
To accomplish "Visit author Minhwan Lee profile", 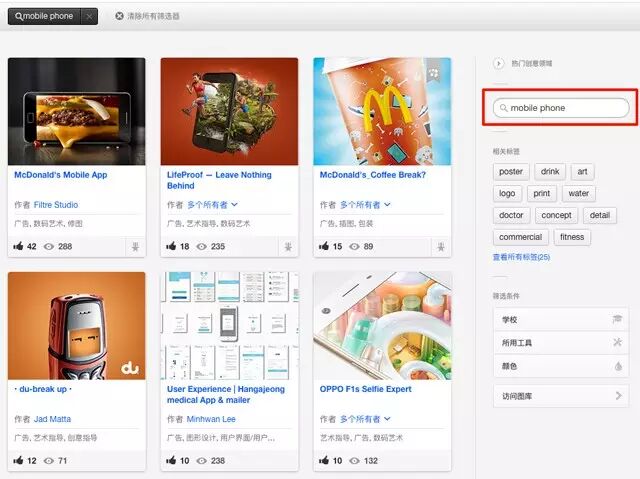I will (211, 419).
